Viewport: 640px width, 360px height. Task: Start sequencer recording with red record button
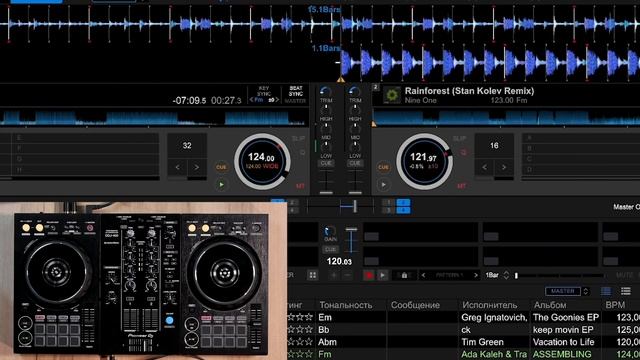(369, 276)
